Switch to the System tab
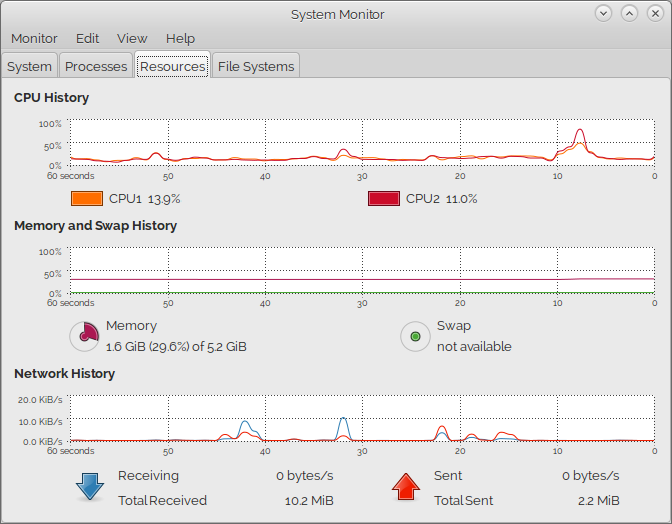 29,66
